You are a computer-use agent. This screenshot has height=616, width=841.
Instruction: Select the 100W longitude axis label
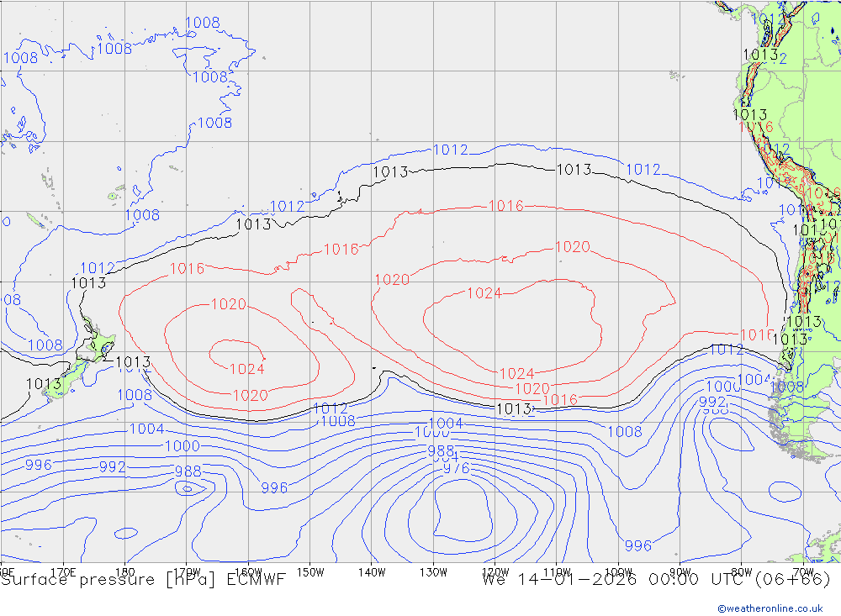click(618, 571)
